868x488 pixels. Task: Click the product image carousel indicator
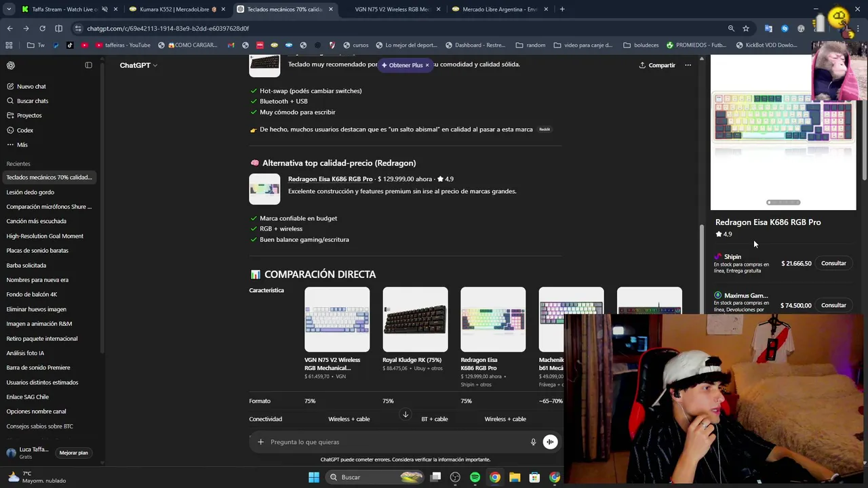[783, 202]
